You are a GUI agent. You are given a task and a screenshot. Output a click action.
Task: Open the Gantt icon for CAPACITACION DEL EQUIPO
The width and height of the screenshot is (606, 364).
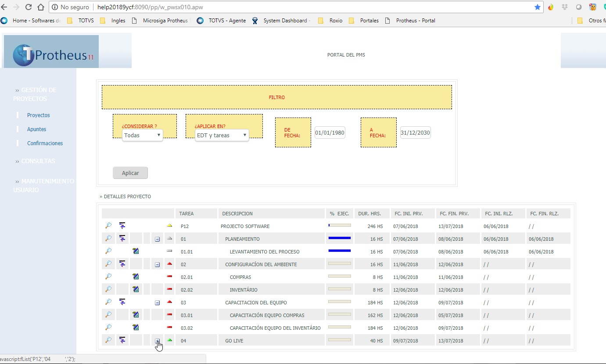pyautogui.click(x=122, y=302)
